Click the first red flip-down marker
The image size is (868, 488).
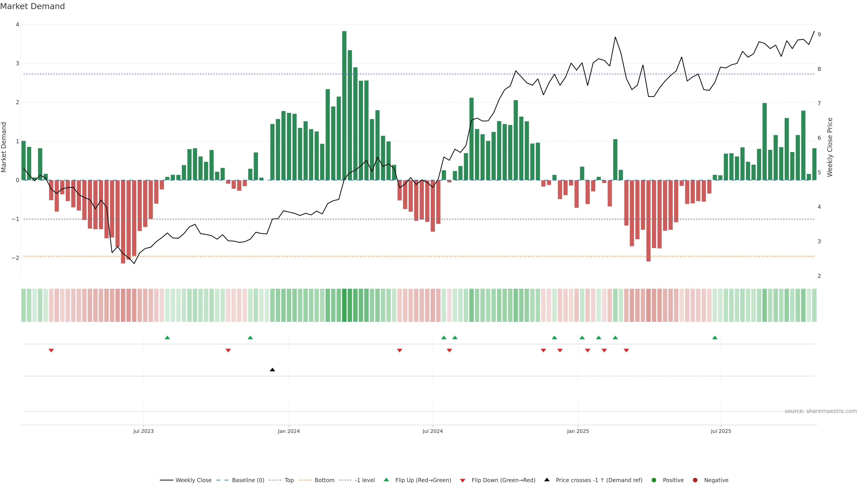click(51, 351)
